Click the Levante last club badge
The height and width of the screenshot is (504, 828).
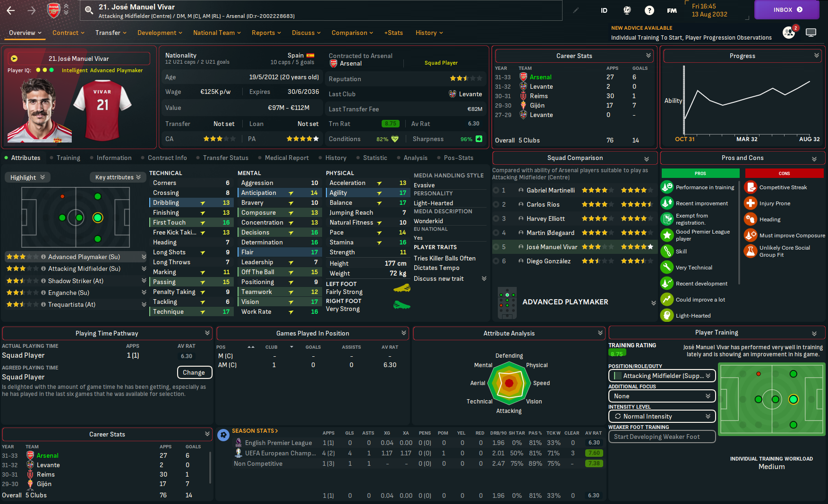pos(452,94)
